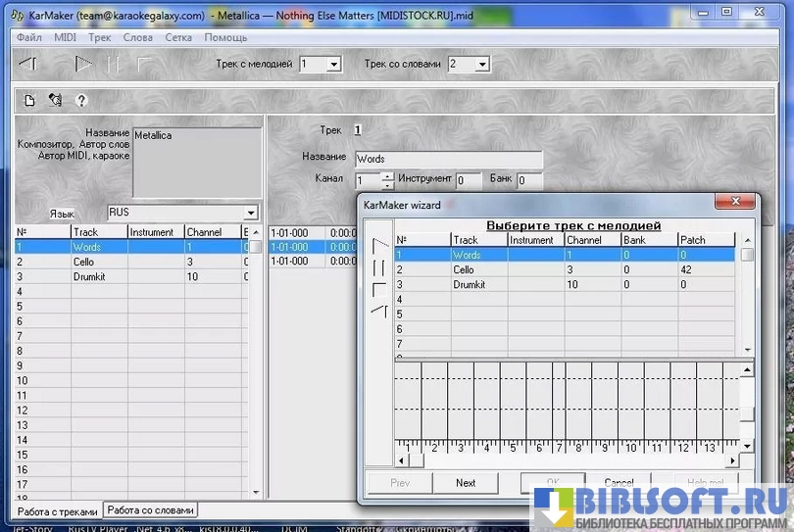The height and width of the screenshot is (532, 794).
Task: Click the new file icon
Action: coord(29,100)
